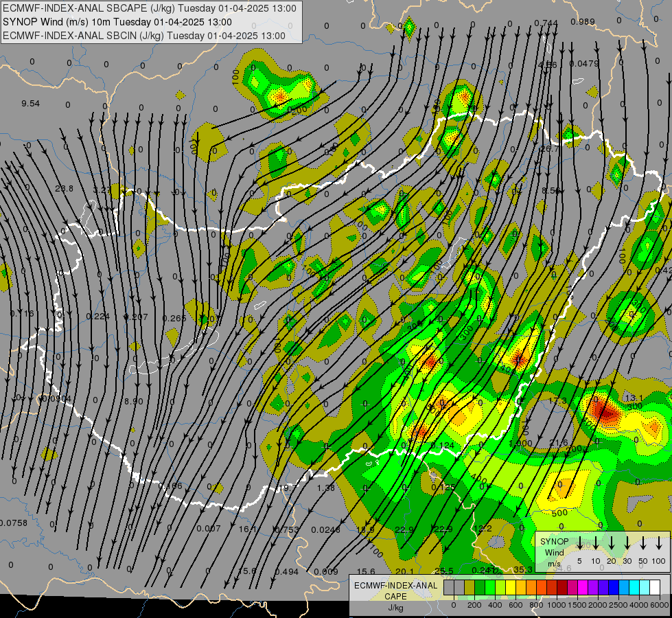Click the 12.2 value on the map
The image size is (672, 618).
(483, 528)
